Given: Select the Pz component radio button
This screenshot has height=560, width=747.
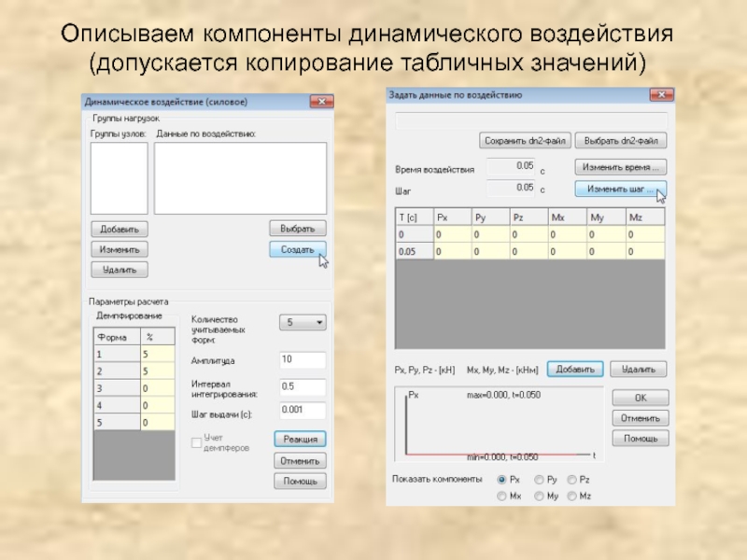Looking at the screenshot, I should click(571, 480).
